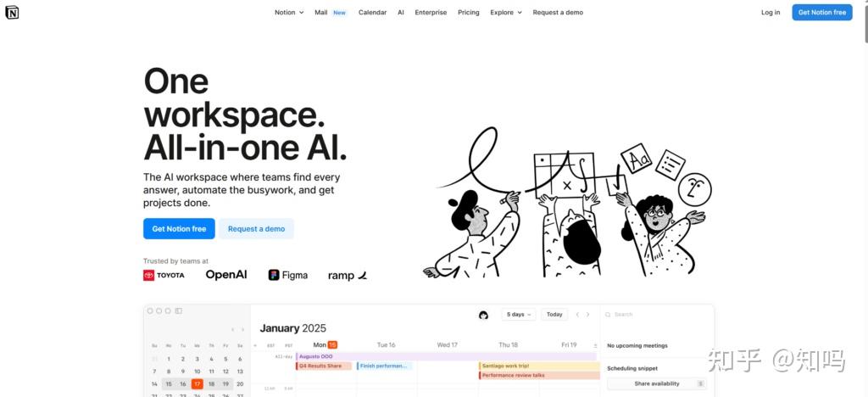Click previous-week arrow beside Today button
The image size is (868, 397).
point(577,315)
